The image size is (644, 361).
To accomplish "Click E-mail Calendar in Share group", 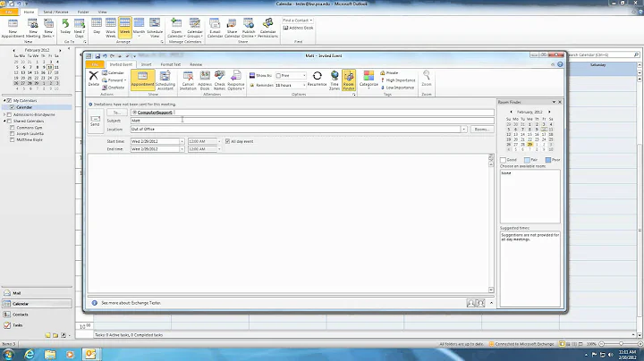I will [x=215, y=28].
